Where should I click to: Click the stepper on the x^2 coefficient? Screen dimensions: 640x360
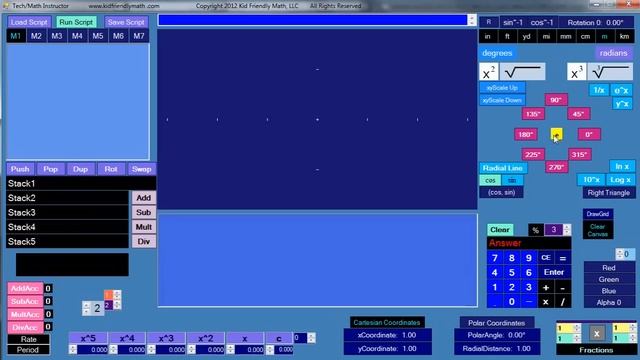(x=191, y=349)
